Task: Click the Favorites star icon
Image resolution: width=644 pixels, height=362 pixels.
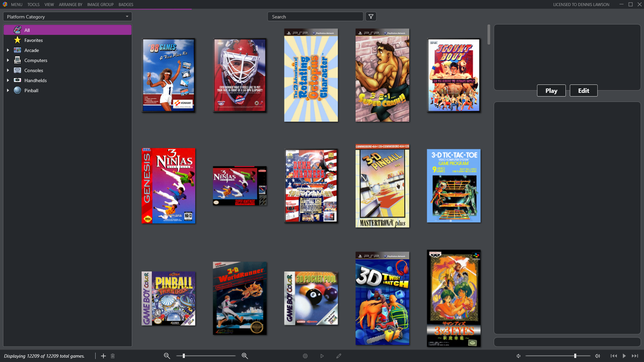Action: point(17,40)
